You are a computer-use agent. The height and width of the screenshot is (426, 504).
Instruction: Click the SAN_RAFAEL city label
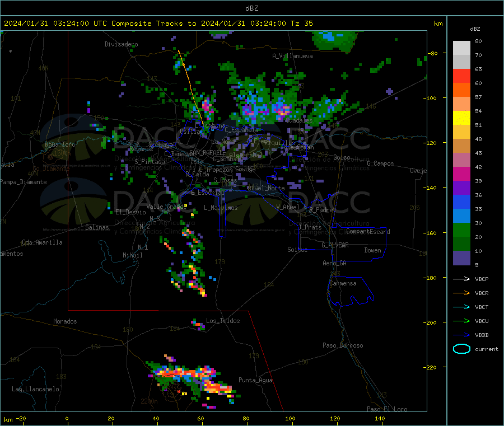point(206,152)
